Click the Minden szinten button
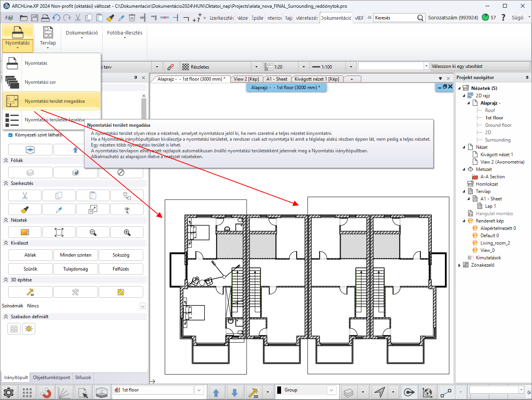The image size is (532, 400). 76,255
